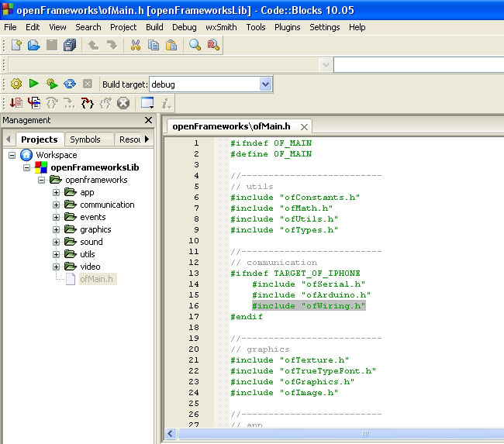Click the Find magnifier icon
504x444 pixels.
195,46
